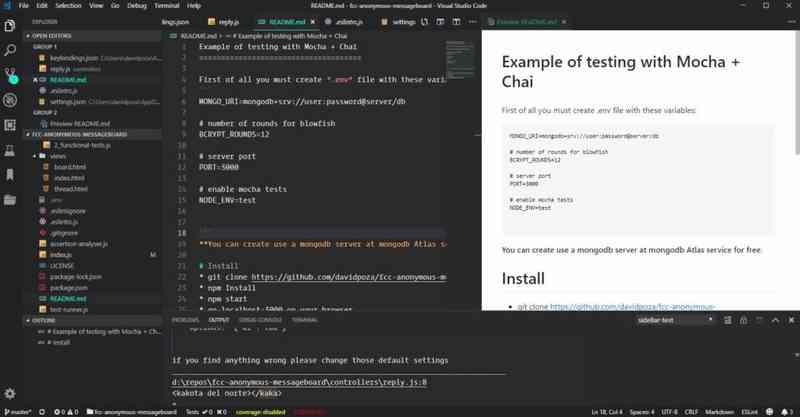The height and width of the screenshot is (417, 800).
Task: Open the Help menu
Action: tap(194, 6)
